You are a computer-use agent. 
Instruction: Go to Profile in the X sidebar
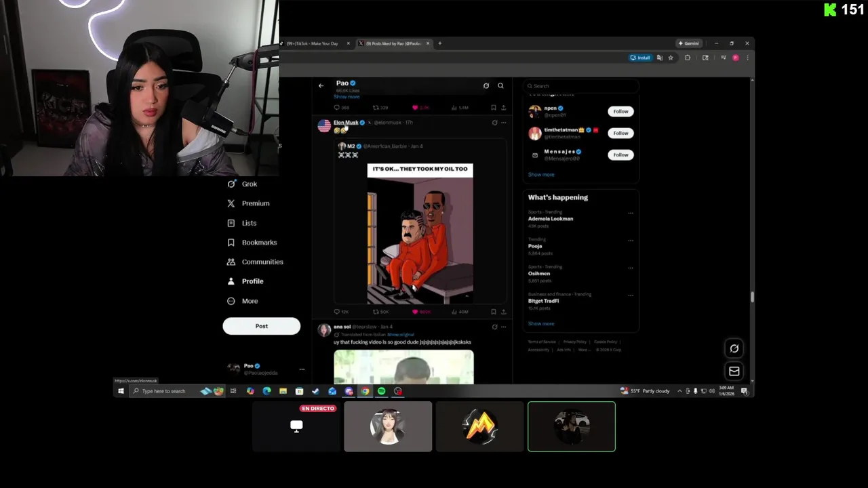(x=245, y=281)
